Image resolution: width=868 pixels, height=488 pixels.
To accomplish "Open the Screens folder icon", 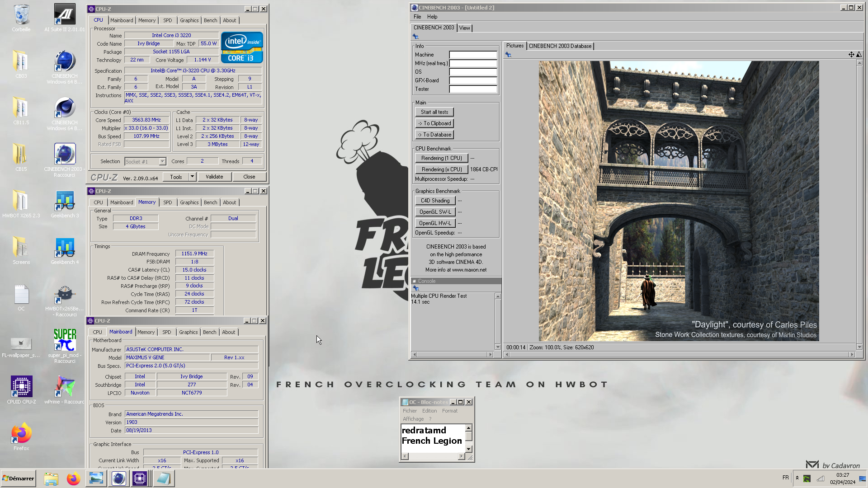I will point(21,250).
